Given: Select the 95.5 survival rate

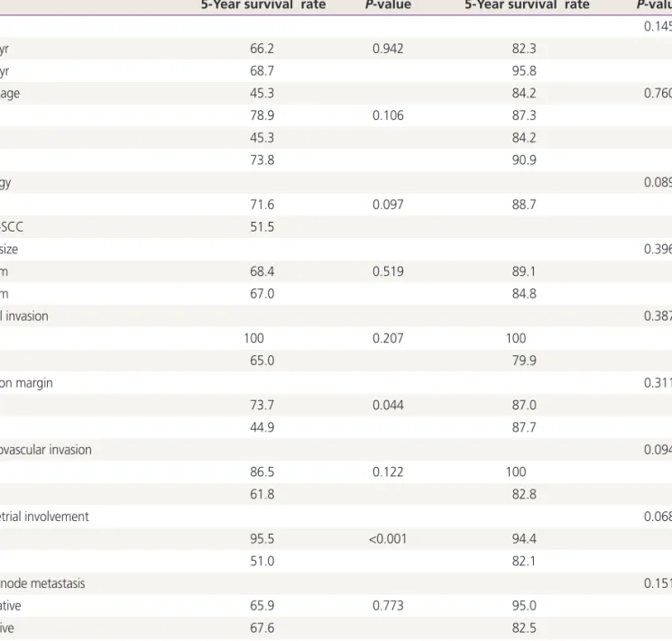Looking at the screenshot, I should click(x=262, y=538).
